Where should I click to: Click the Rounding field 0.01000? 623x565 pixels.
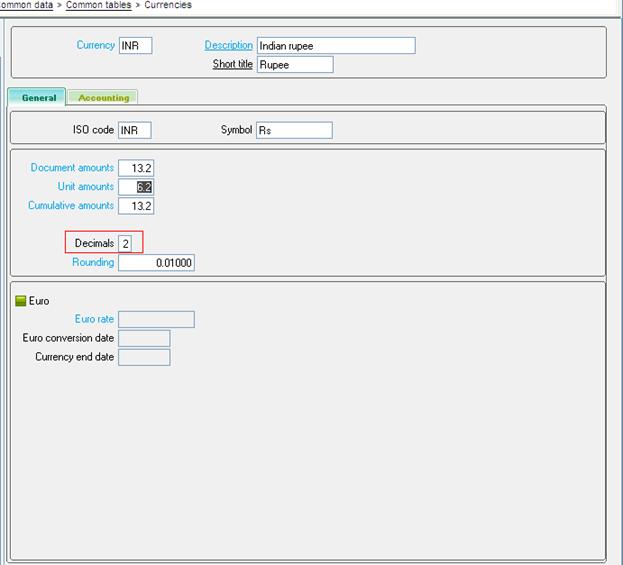point(157,263)
